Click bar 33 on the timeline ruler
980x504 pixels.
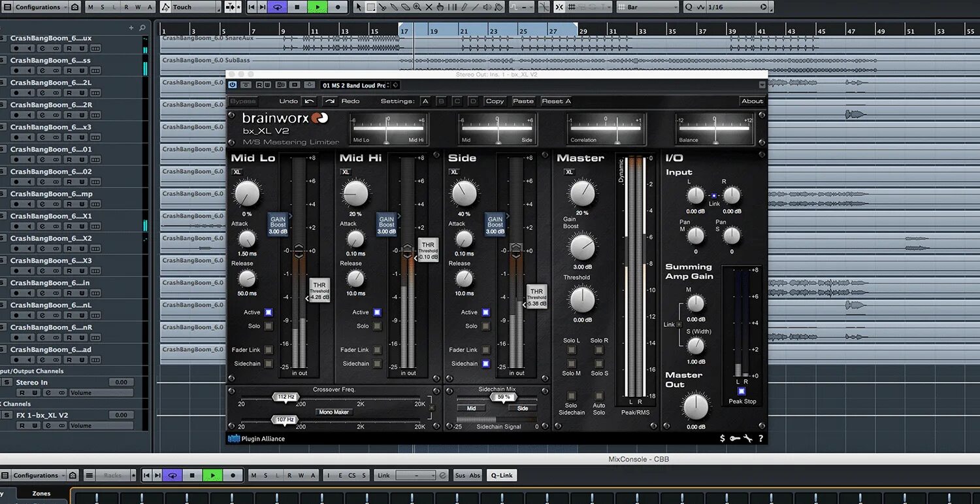point(642,31)
